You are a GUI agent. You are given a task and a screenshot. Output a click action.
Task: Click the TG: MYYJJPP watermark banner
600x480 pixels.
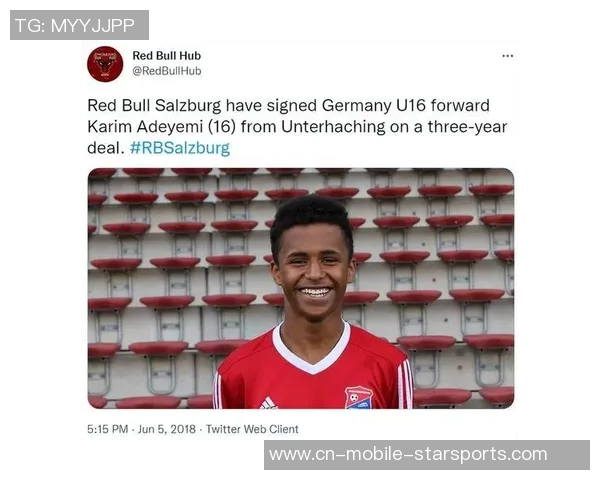point(79,25)
